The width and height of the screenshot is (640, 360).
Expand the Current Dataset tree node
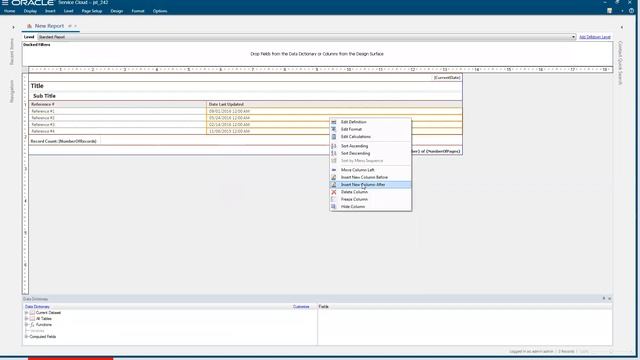tap(27, 313)
